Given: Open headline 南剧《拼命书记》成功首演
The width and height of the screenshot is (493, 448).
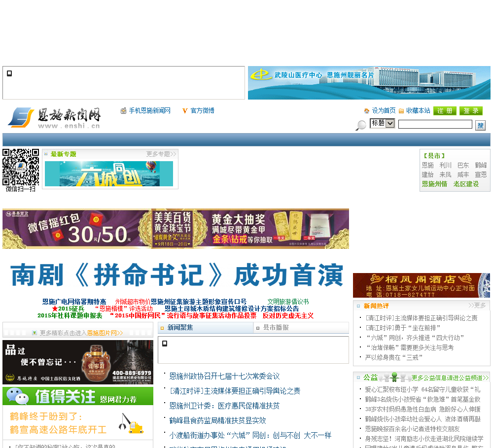Looking at the screenshot, I should pos(176,275).
